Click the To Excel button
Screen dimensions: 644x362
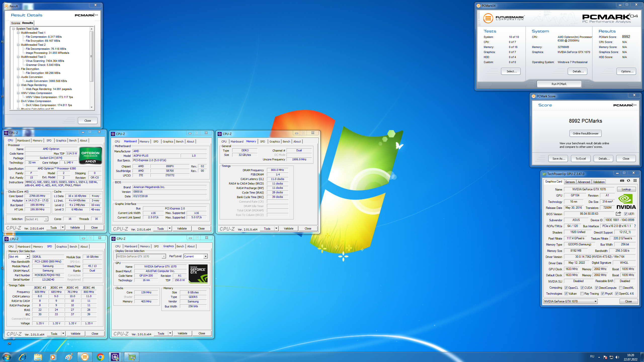pos(581,159)
